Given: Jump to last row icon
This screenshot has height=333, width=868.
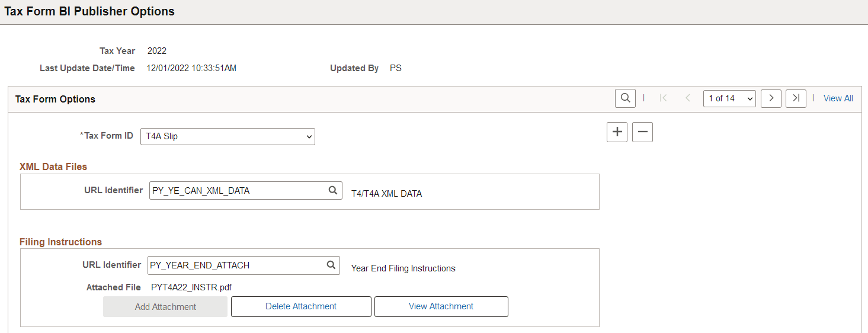Looking at the screenshot, I should (796, 98).
